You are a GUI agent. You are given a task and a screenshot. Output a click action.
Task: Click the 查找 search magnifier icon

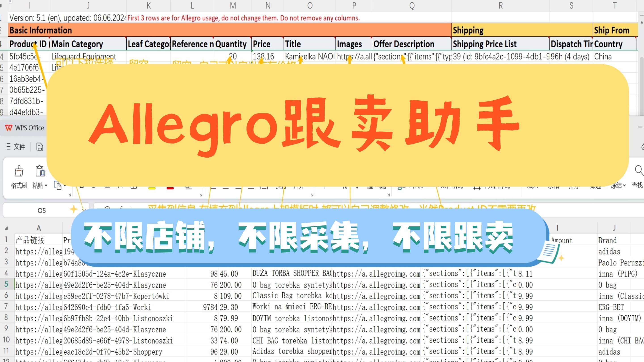tap(639, 170)
